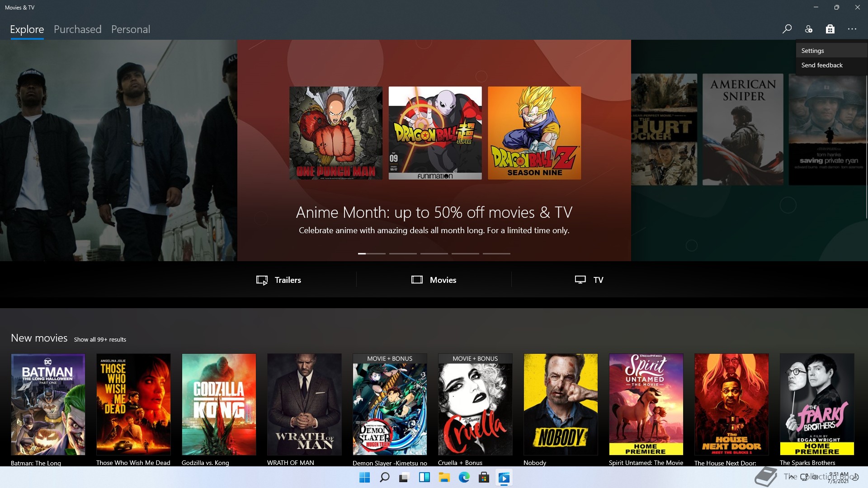
Task: Click the Anime Month promotion headline
Action: pos(434,212)
